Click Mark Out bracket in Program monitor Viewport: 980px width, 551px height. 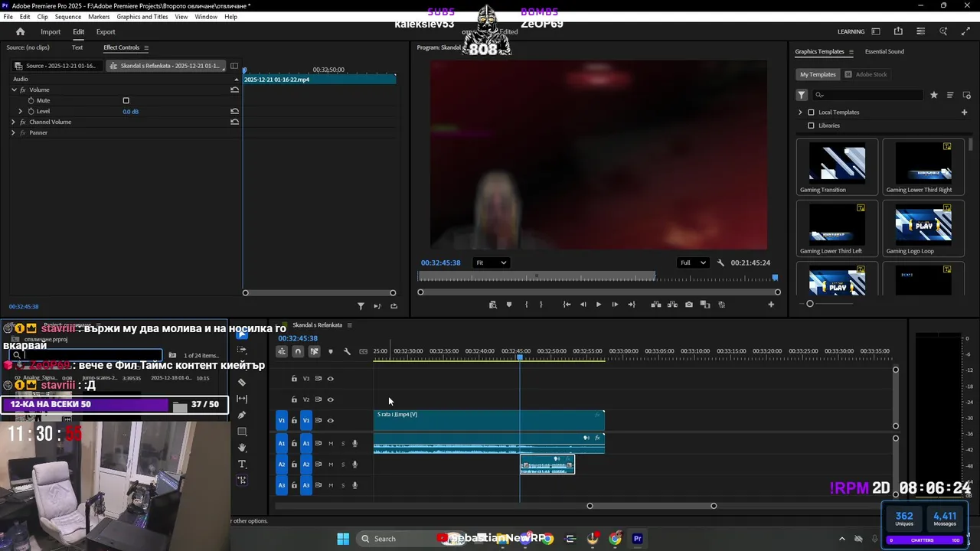[541, 305]
